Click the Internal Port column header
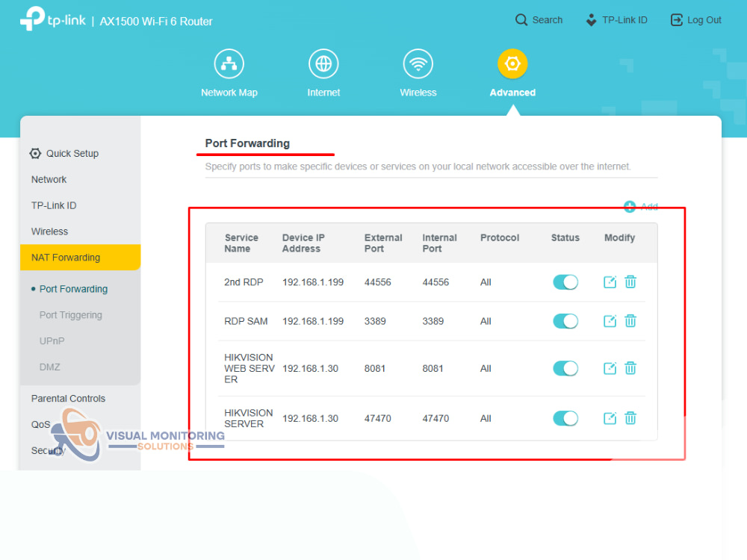The width and height of the screenshot is (747, 560). (x=439, y=243)
